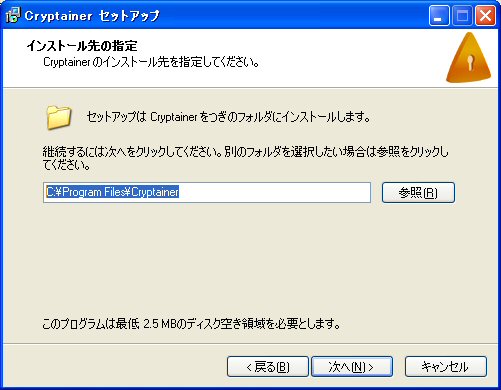Screen dimensions: 501x390
Task: Click the 参照(R) browse button
Action: (x=418, y=192)
